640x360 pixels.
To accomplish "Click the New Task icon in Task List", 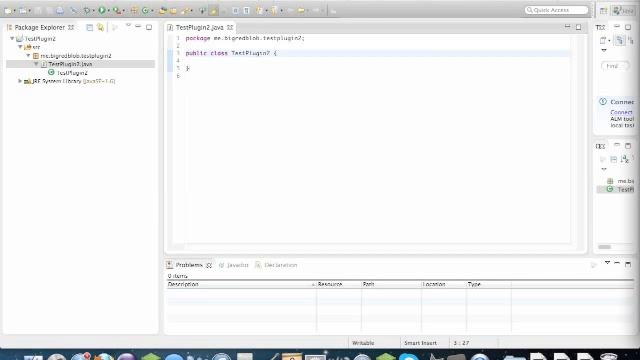I will point(603,40).
